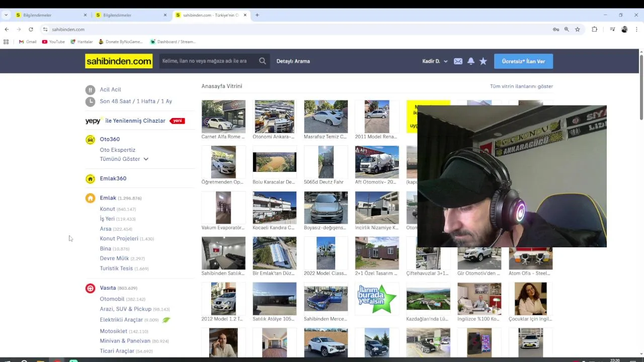Image resolution: width=644 pixels, height=362 pixels.
Task: Open Kazdağları'nda listing thumbnail
Action: (428, 299)
